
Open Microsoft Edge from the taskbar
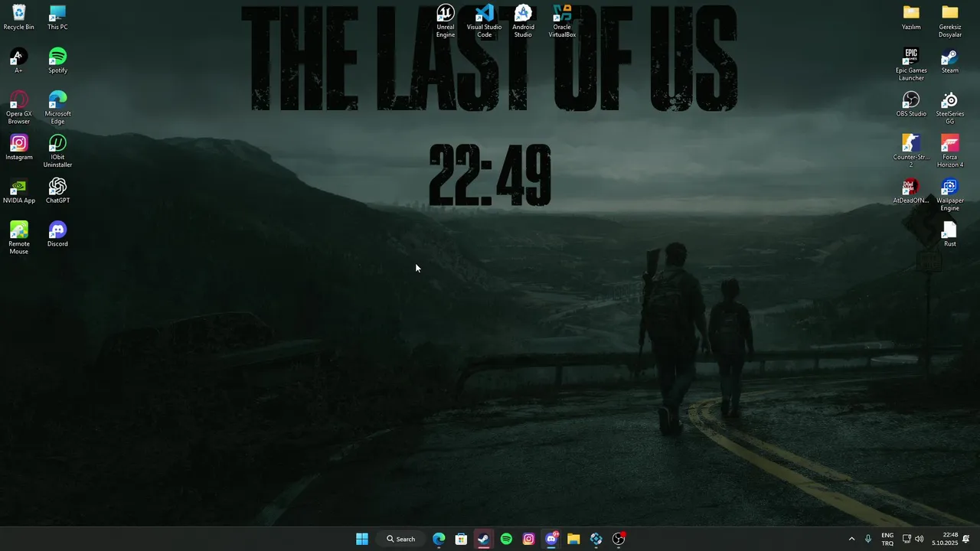439,539
